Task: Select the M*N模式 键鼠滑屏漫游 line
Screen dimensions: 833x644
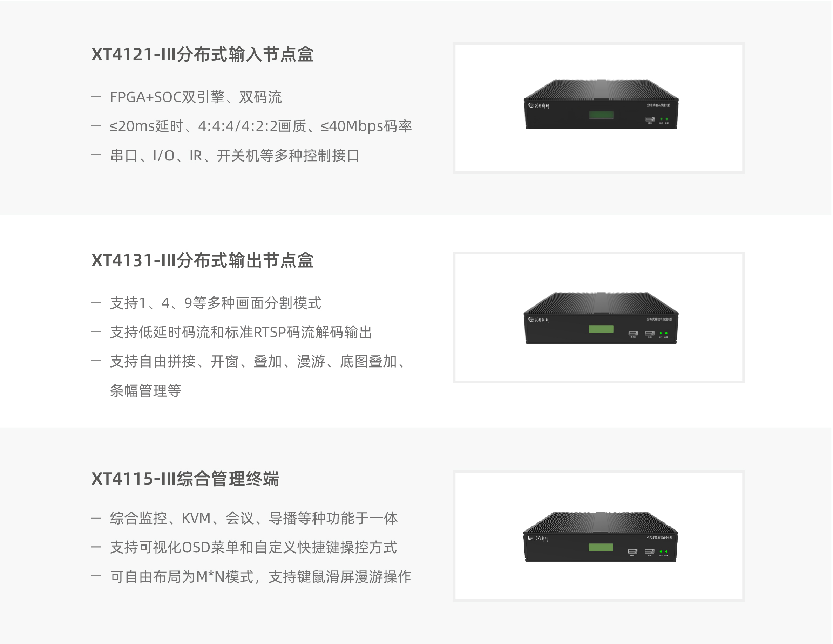Action: pos(260,576)
